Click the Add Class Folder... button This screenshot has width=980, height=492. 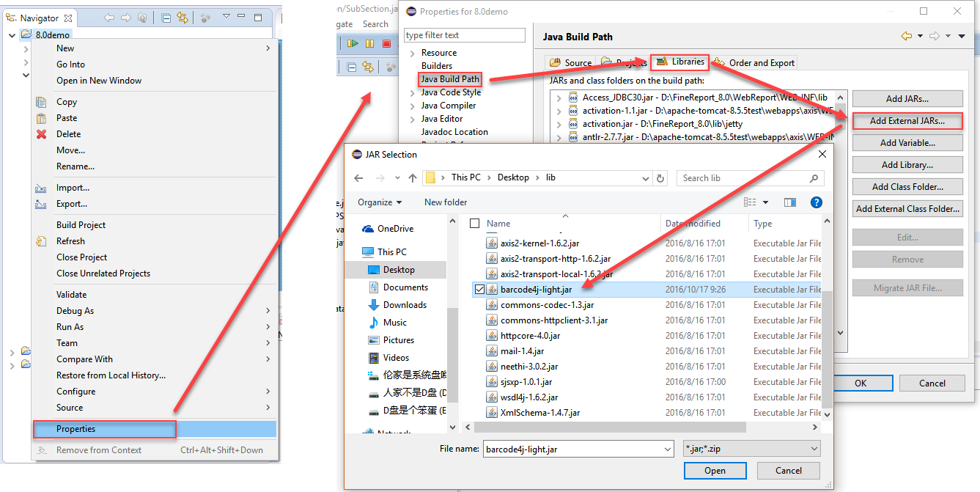(907, 187)
